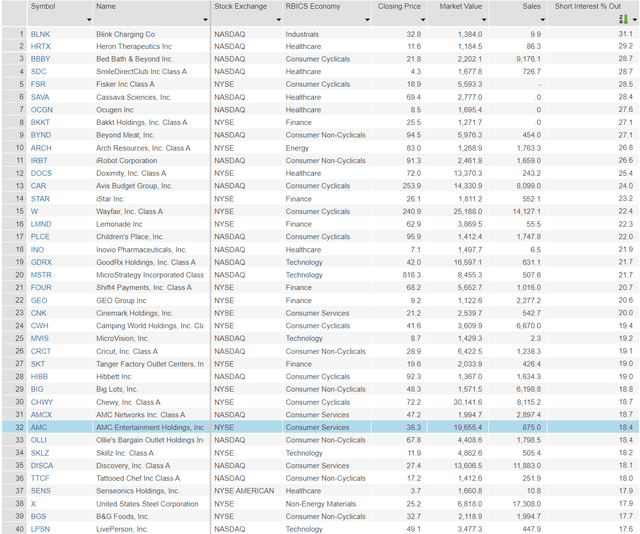Open the BLNK symbol link
Viewport: 640px width, 534px height.
point(40,34)
